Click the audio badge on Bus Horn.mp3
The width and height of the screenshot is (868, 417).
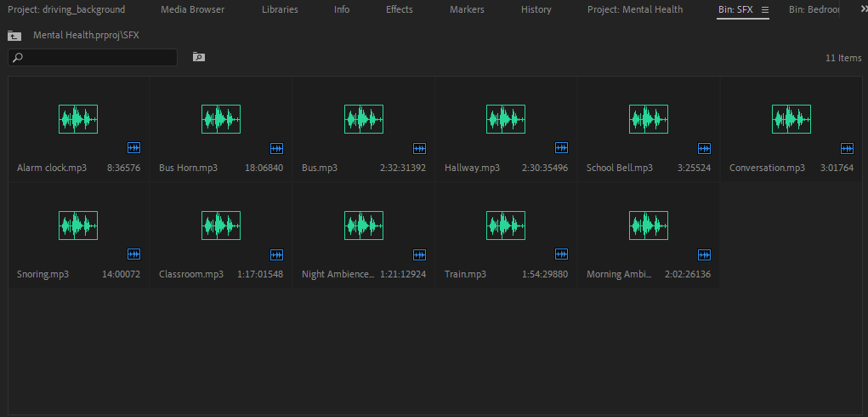277,148
